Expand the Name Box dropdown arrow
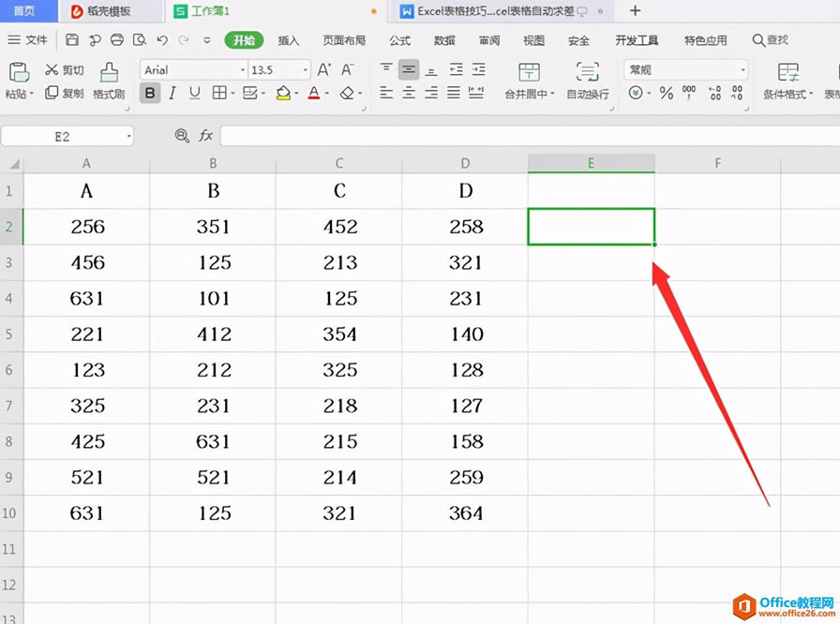 point(128,137)
